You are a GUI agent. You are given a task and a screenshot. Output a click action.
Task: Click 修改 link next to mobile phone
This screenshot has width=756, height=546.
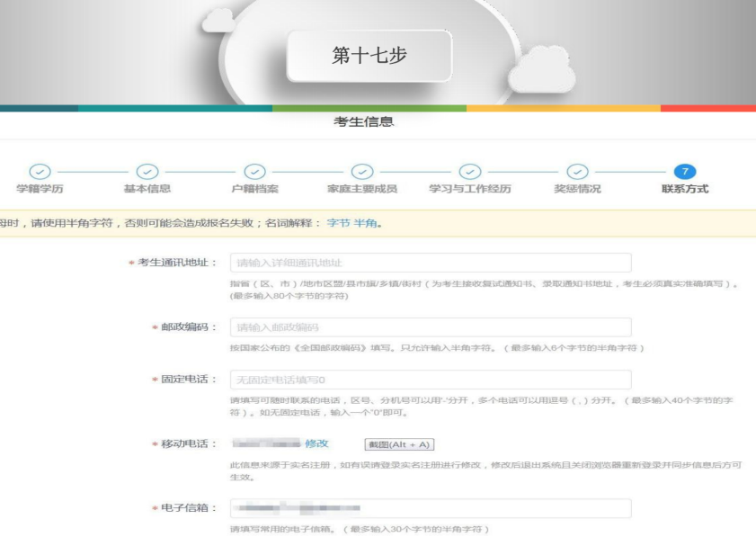[x=317, y=443]
